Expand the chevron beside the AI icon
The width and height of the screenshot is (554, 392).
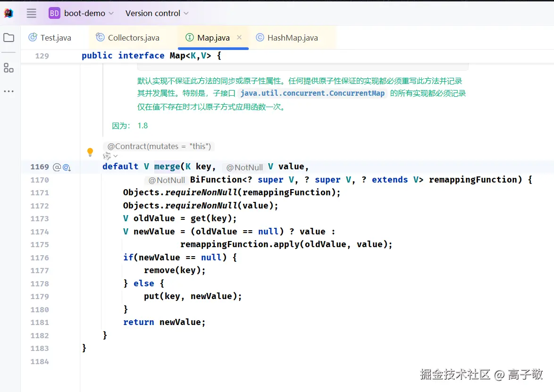[x=116, y=156]
